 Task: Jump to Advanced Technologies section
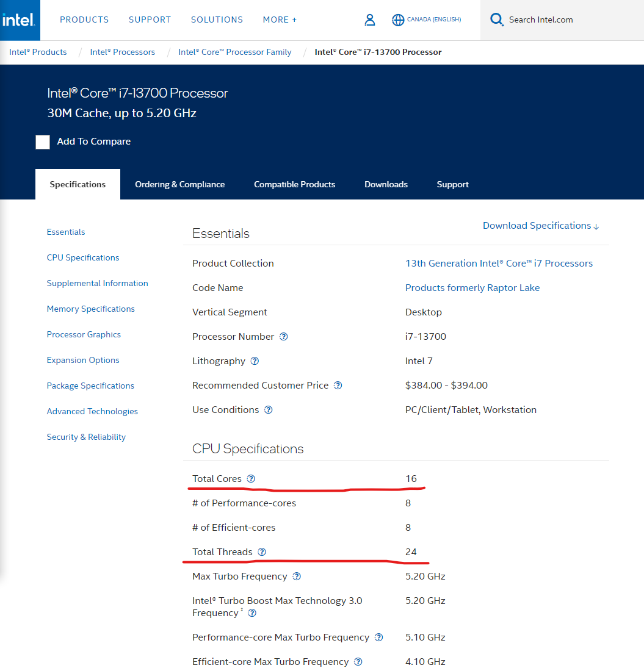(x=93, y=411)
